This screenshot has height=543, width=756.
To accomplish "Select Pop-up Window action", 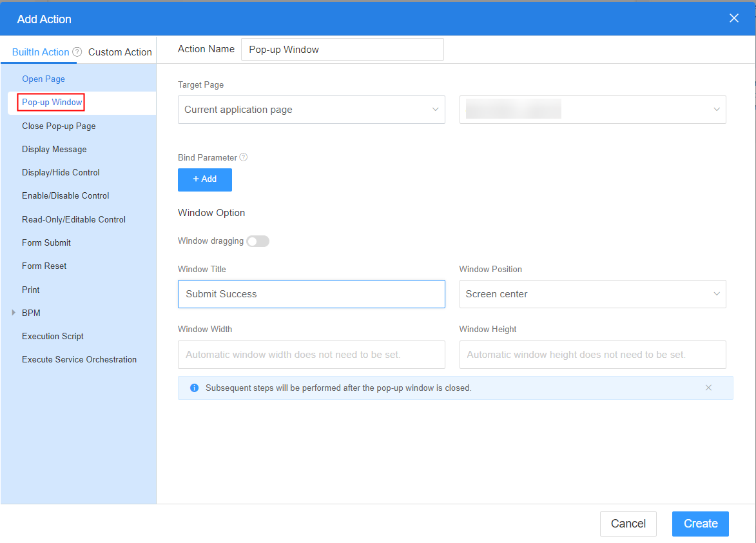I will coord(52,103).
